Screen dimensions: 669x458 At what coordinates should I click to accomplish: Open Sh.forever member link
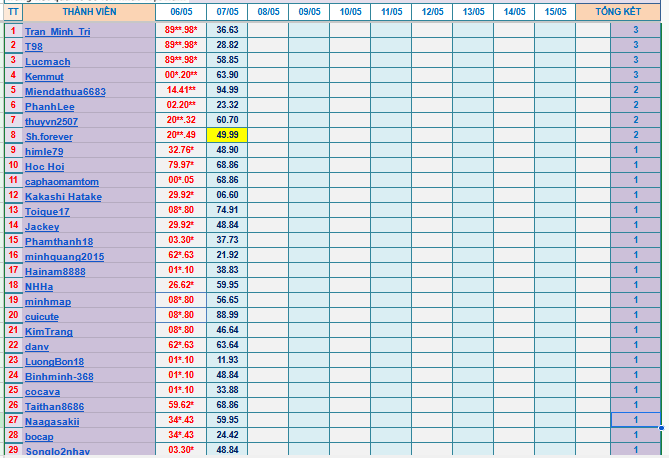coord(49,137)
